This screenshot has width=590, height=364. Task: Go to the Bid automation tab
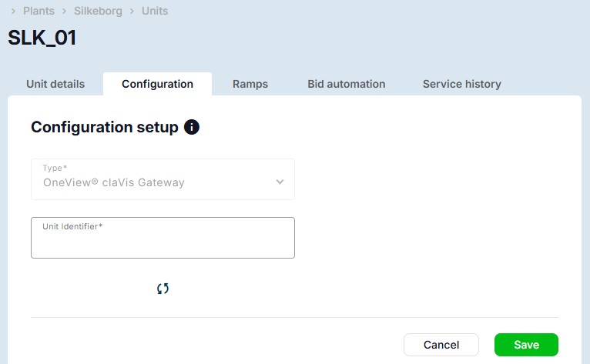point(346,84)
